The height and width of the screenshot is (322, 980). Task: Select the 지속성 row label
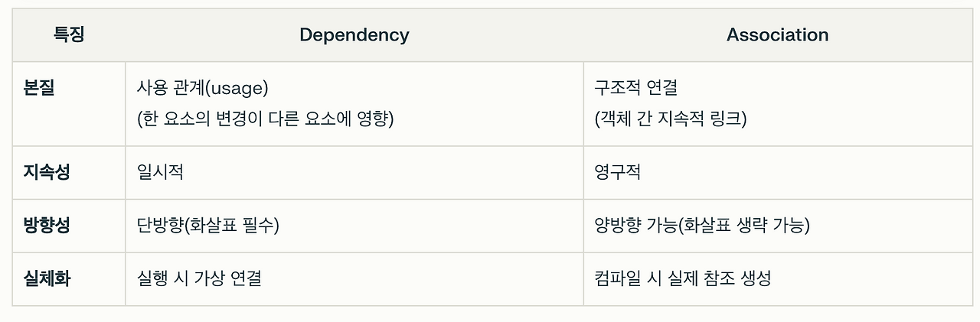pyautogui.click(x=47, y=172)
